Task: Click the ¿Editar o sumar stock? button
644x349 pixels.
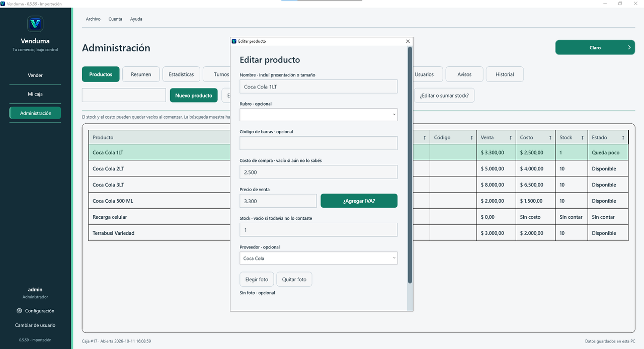Action: (x=444, y=96)
